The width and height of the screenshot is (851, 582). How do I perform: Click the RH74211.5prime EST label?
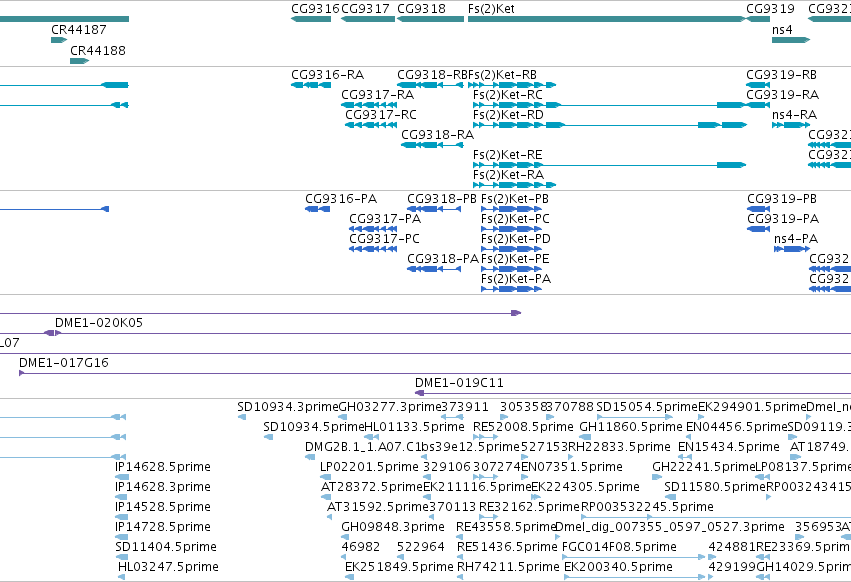508,567
